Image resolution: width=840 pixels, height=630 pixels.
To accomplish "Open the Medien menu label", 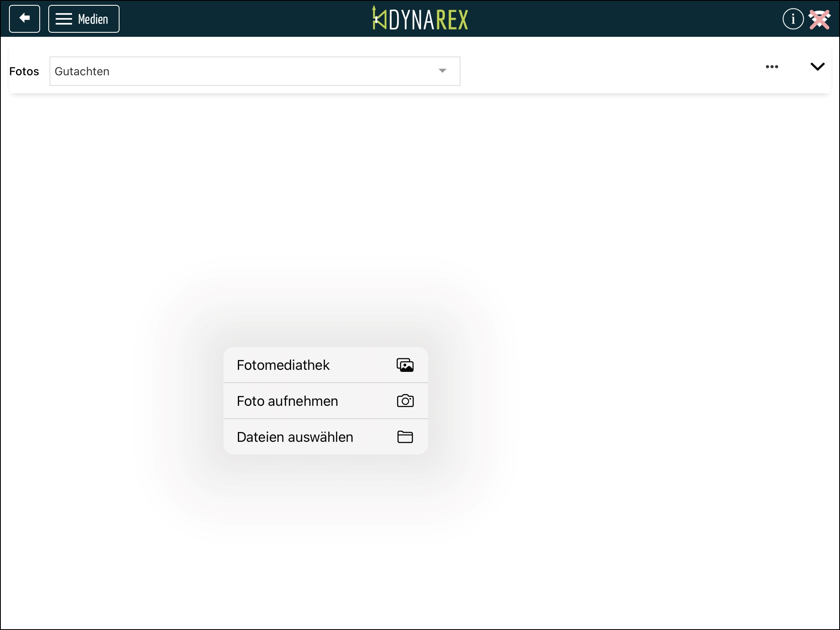I will click(x=93, y=19).
